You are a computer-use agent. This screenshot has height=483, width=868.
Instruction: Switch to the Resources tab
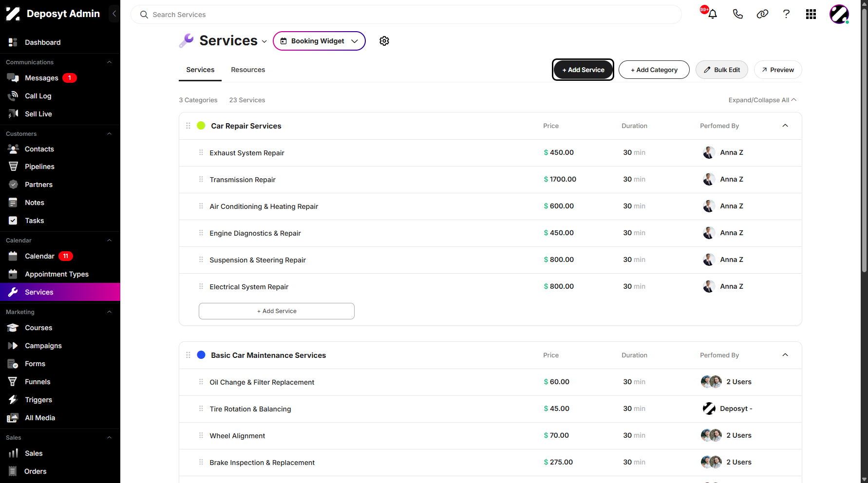[x=248, y=70]
